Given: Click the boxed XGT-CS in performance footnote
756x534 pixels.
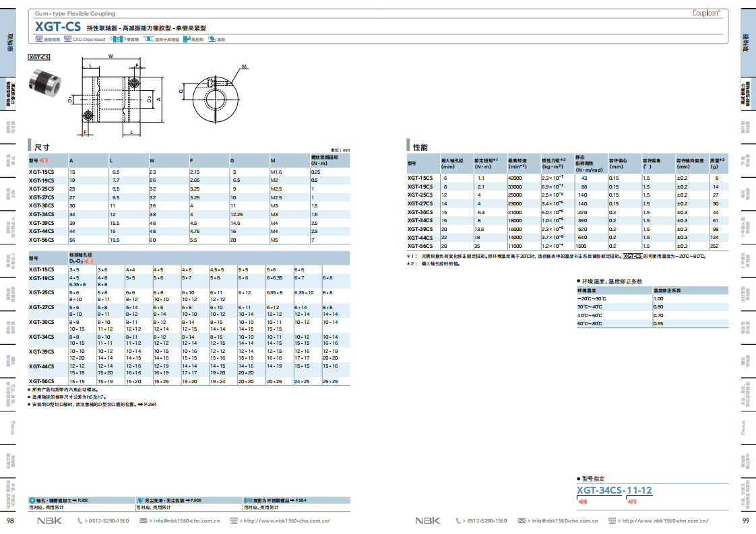Looking at the screenshot, I should [633, 257].
